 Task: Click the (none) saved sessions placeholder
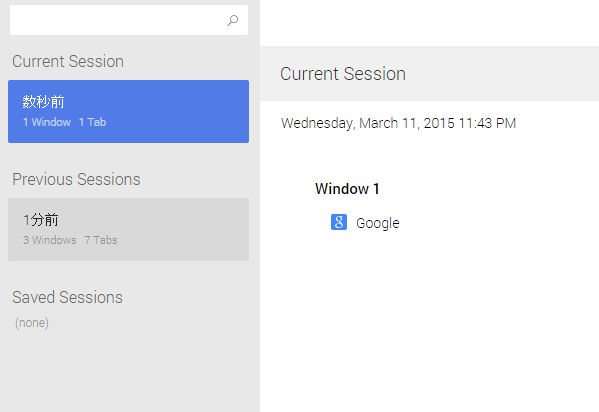point(32,323)
